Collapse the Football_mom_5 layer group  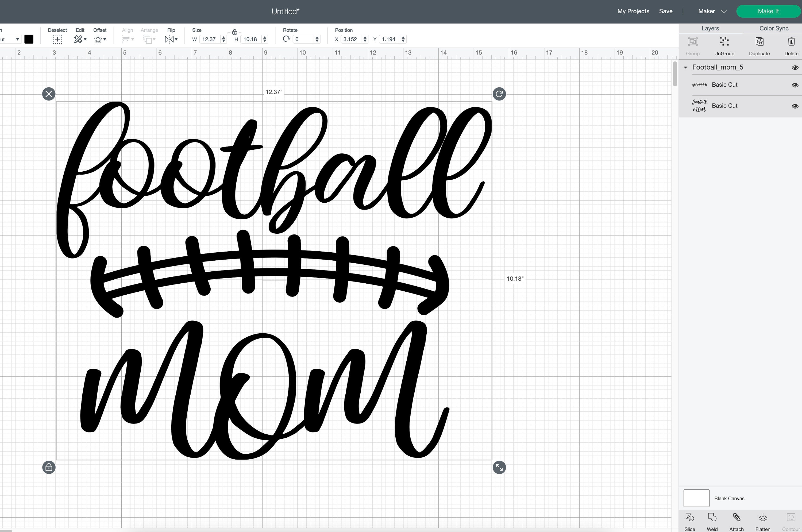pyautogui.click(x=686, y=67)
